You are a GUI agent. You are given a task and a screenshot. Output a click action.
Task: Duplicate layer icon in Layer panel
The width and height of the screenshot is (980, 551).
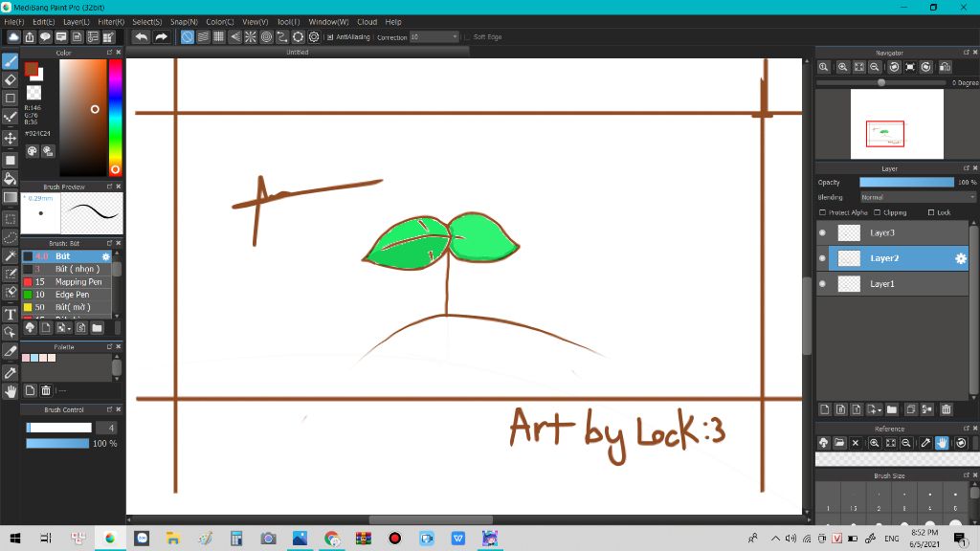(911, 409)
